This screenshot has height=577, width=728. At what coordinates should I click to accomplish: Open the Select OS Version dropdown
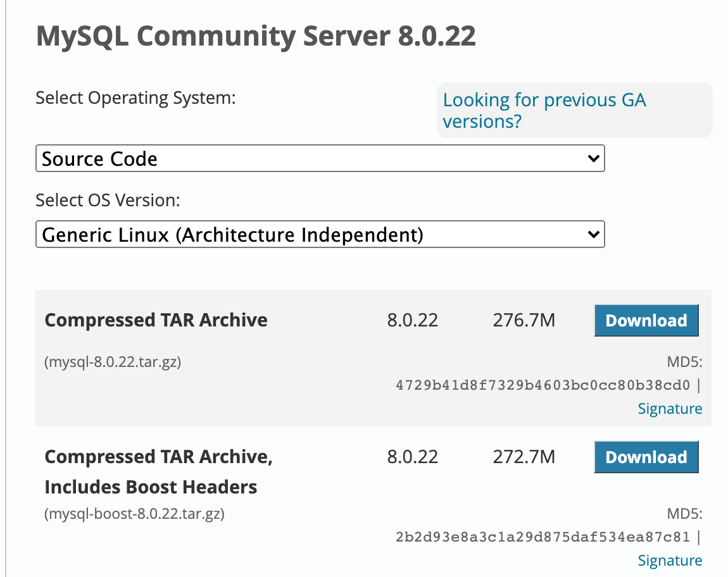point(320,235)
